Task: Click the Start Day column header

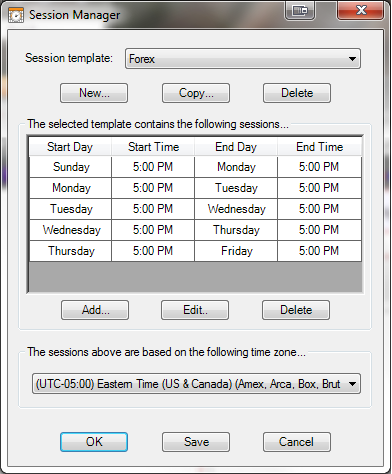Action: (x=70, y=147)
